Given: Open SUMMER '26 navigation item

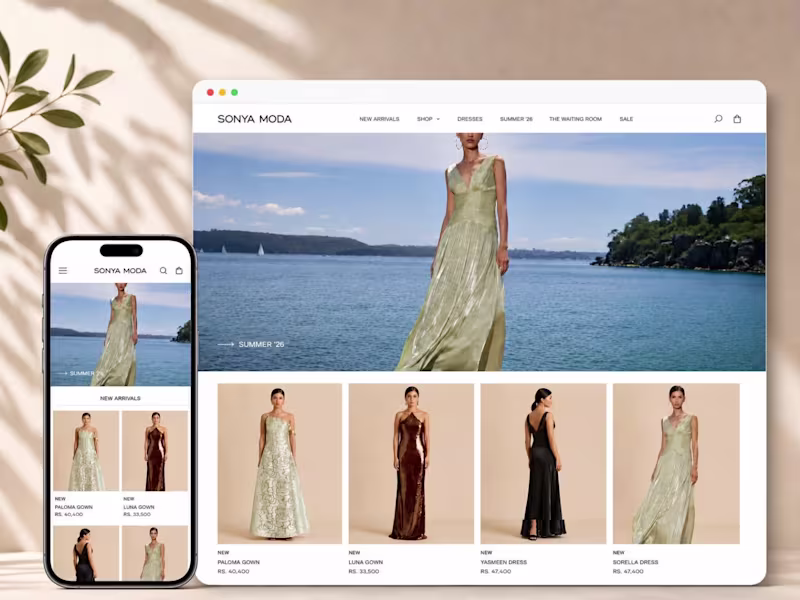Looking at the screenshot, I should pyautogui.click(x=516, y=119).
